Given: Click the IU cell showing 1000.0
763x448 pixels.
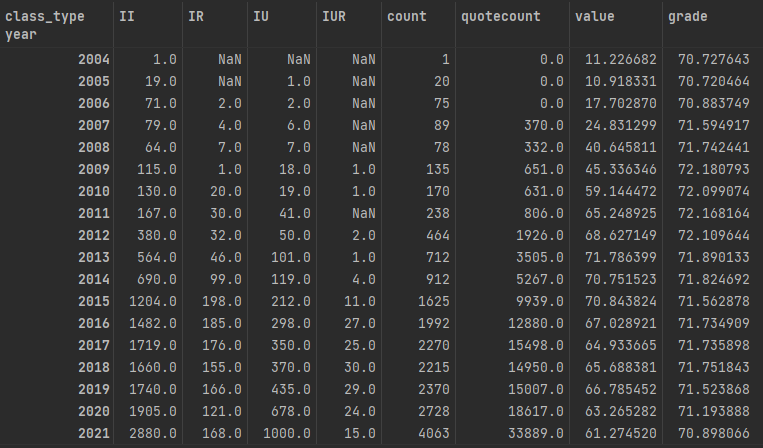Looking at the screenshot, I should point(287,431).
